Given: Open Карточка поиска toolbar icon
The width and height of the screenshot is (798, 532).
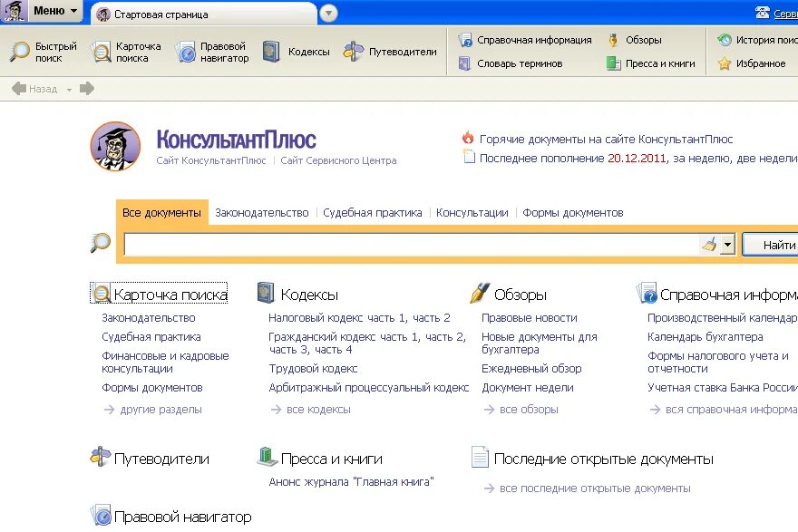Looking at the screenshot, I should (x=101, y=52).
